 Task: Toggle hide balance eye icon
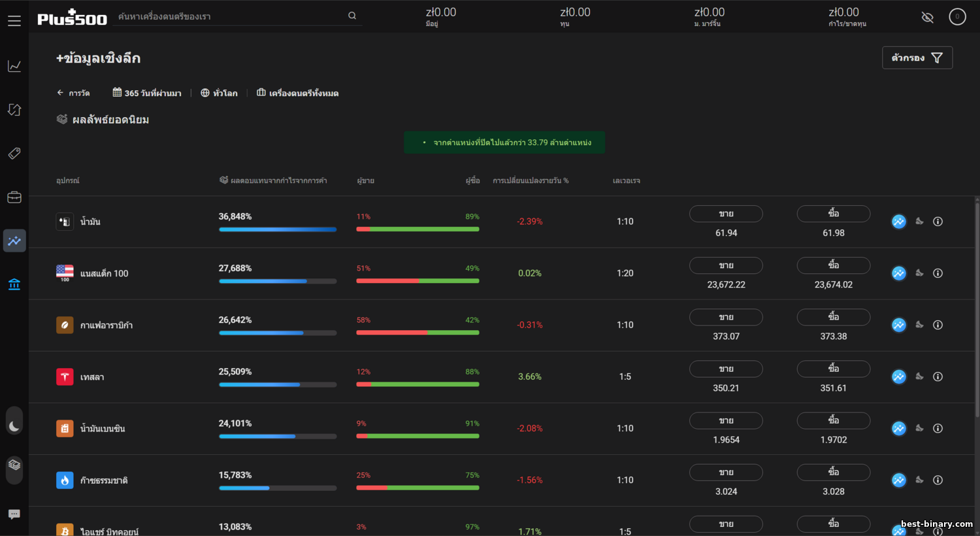coord(927,17)
